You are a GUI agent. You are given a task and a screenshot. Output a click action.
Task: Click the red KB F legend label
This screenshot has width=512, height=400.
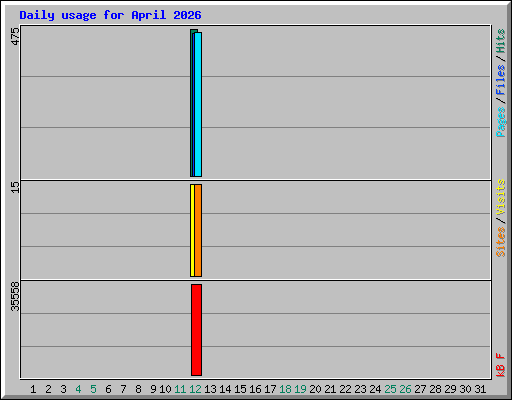pyautogui.click(x=501, y=365)
